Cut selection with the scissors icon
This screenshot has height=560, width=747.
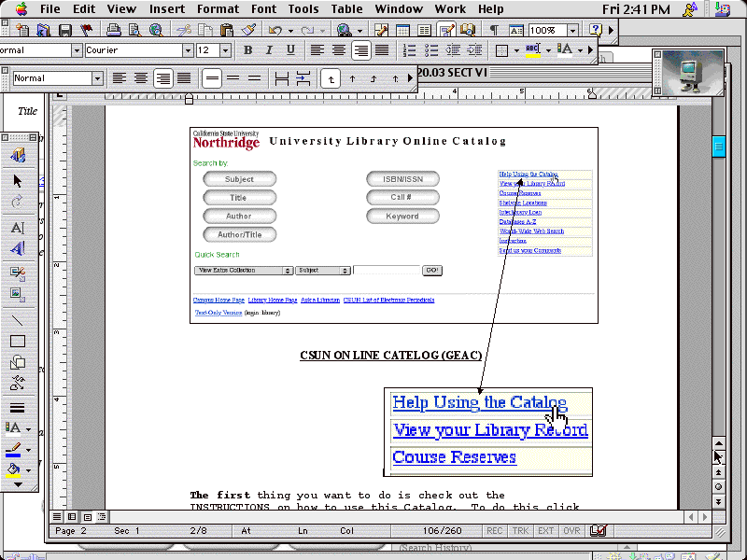183,31
